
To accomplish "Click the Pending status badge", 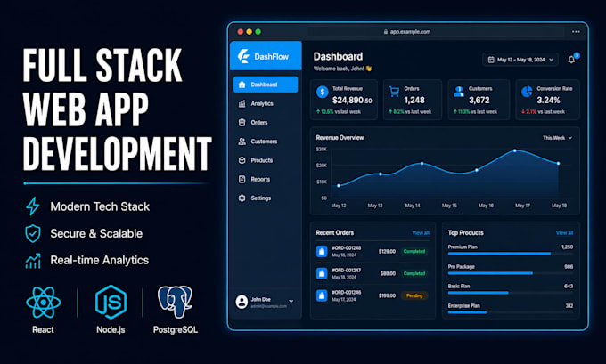I will 414,295.
